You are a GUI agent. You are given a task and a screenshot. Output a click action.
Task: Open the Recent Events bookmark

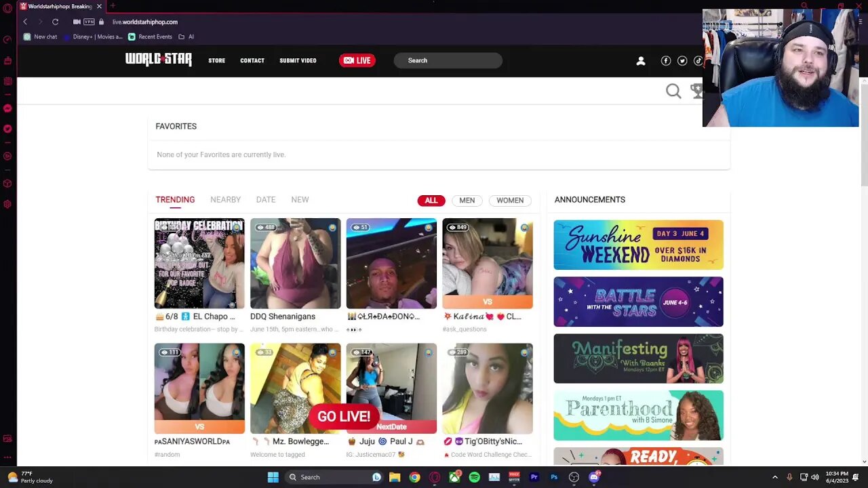pos(150,37)
